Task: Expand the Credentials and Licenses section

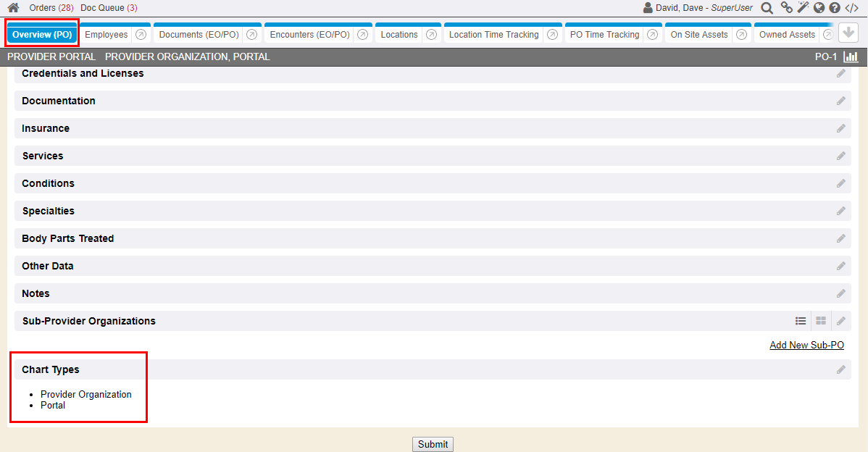Action: pyautogui.click(x=83, y=73)
